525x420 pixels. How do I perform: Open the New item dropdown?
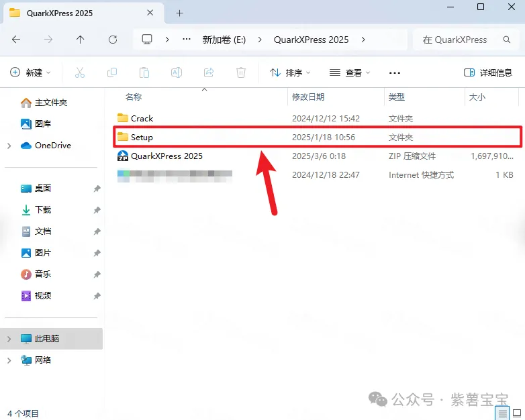pos(31,72)
